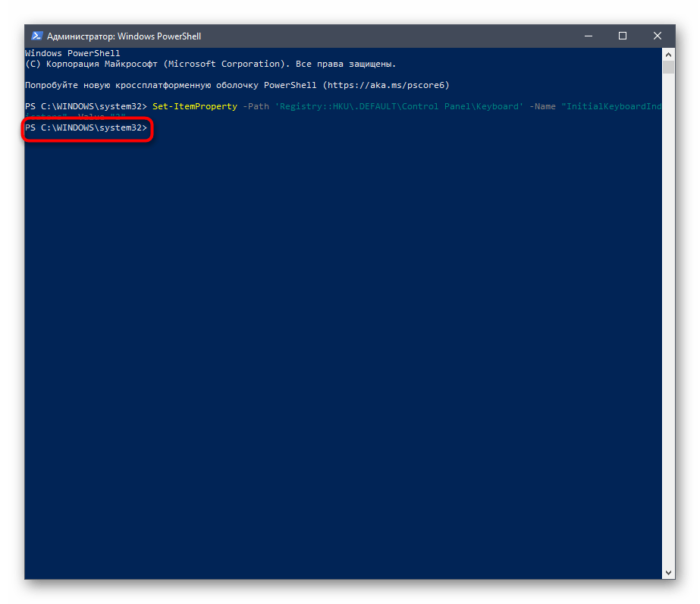Minimize the PowerShell window

coord(589,36)
